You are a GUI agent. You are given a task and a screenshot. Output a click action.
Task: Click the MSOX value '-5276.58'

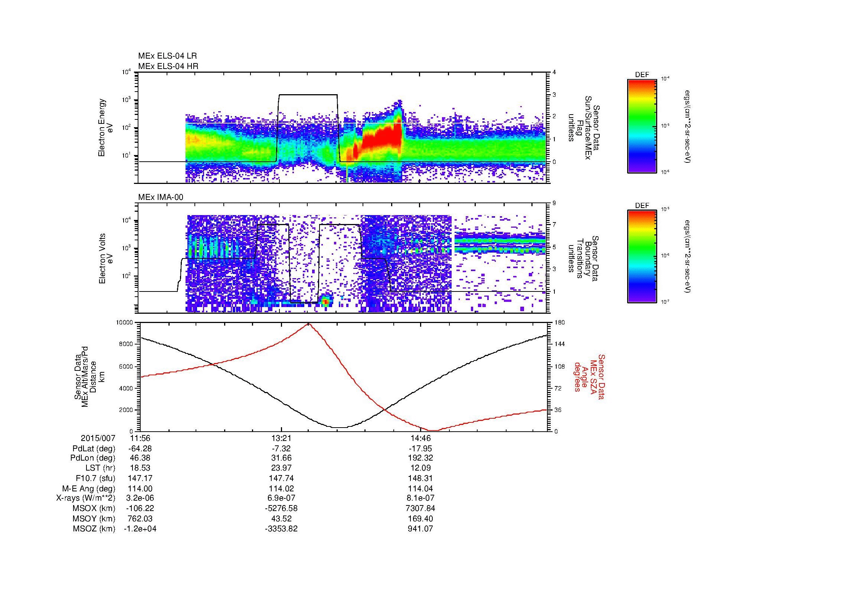click(281, 508)
